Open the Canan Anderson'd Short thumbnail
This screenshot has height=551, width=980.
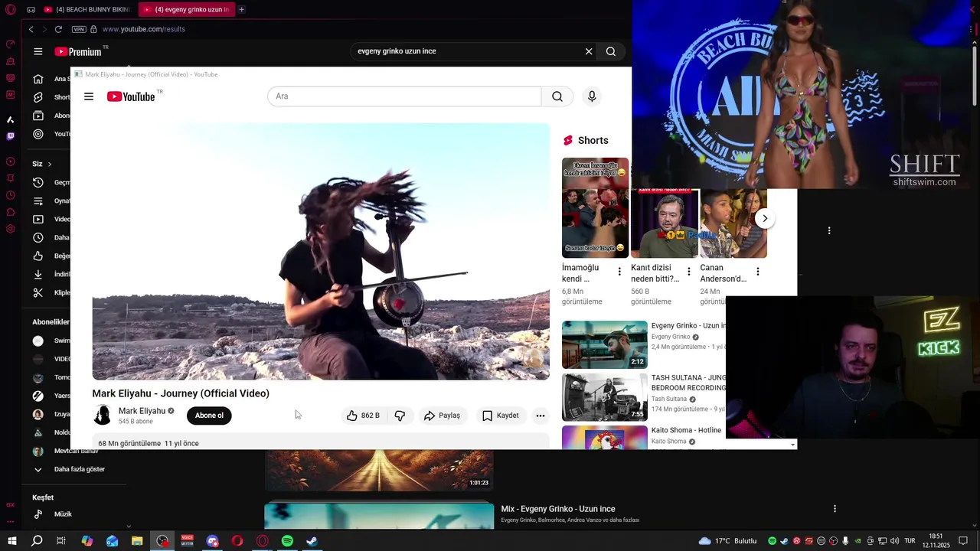(733, 222)
